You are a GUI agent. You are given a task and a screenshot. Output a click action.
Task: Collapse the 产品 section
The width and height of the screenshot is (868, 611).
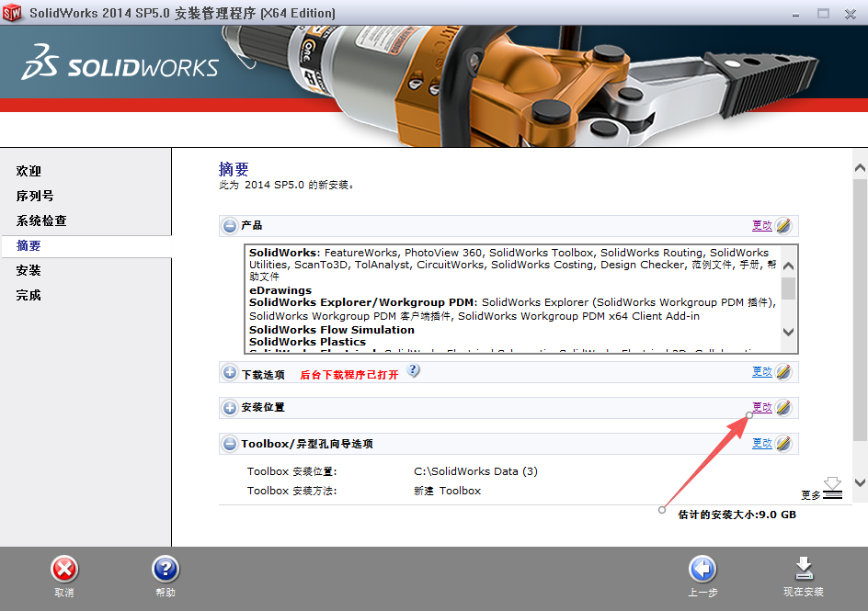pyautogui.click(x=229, y=225)
